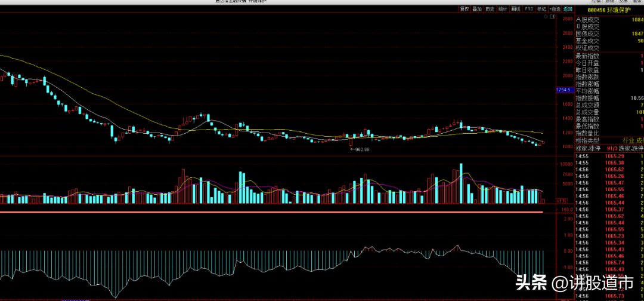Click the 板指类型 row
The image size is (644, 301).
pyautogui.click(x=609, y=140)
